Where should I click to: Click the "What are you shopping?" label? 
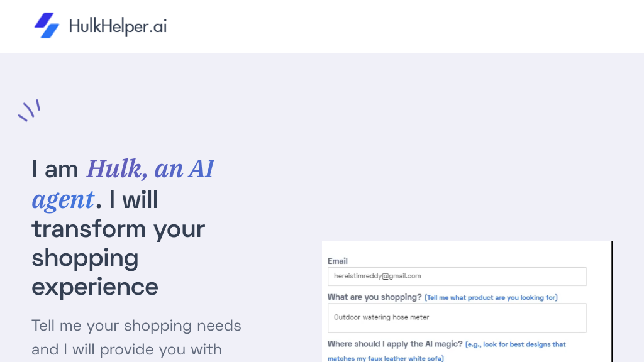point(375,297)
